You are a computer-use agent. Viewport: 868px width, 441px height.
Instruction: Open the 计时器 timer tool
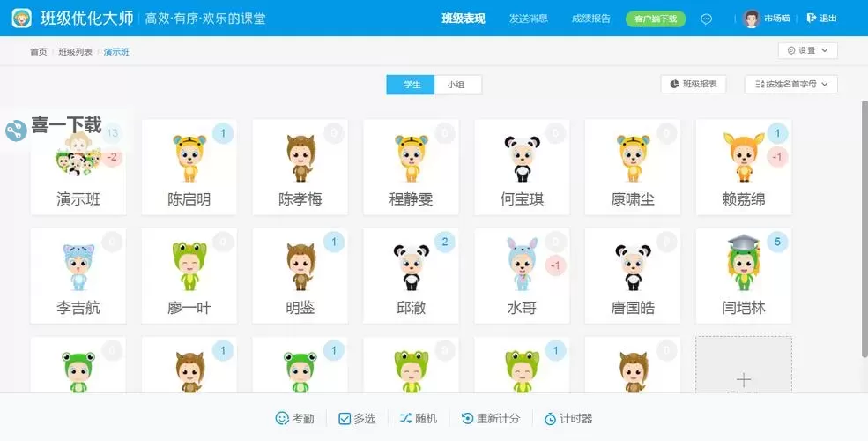(x=568, y=418)
